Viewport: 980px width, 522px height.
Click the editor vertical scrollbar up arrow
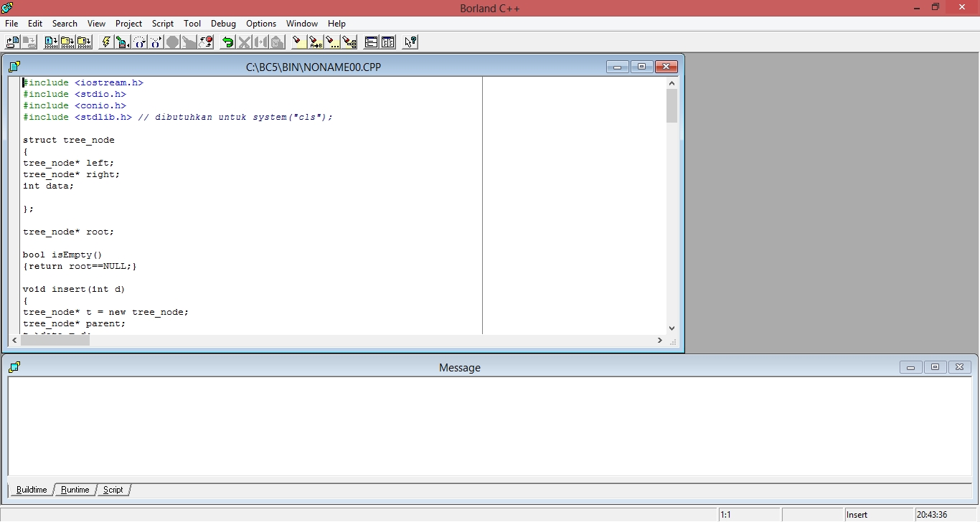tap(672, 83)
